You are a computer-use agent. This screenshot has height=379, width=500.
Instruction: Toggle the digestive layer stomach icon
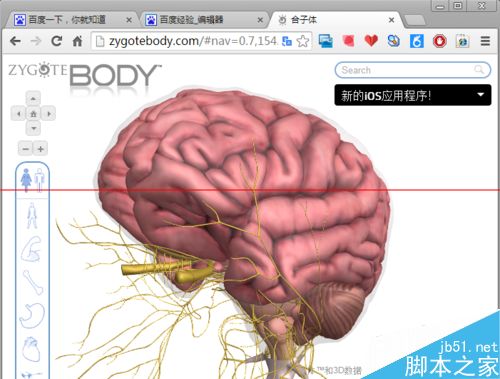(x=32, y=316)
